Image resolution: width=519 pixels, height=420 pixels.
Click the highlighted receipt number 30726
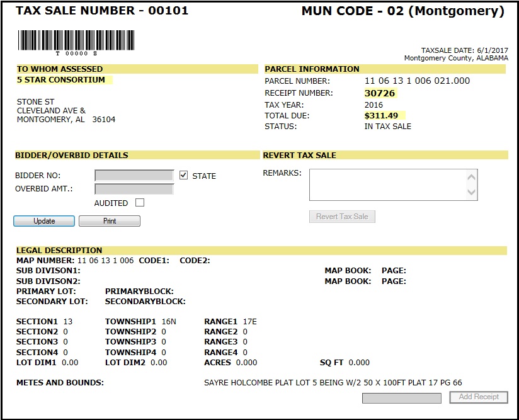coord(380,93)
